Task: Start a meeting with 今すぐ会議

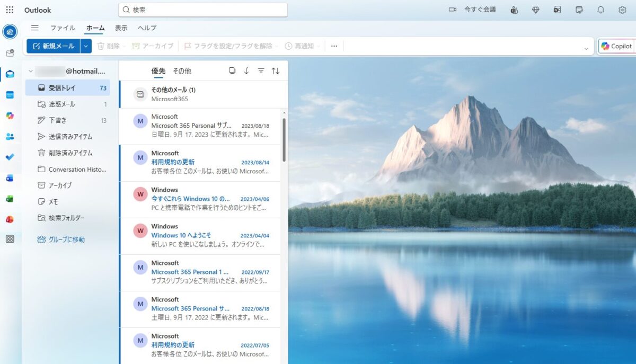Action: (x=472, y=10)
